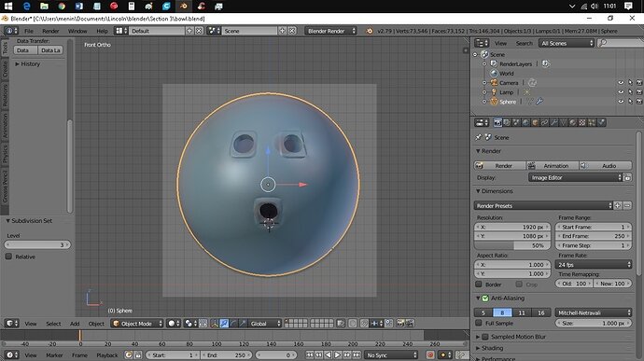Open the Window menu
The height and width of the screenshot is (361, 644).
point(77,31)
